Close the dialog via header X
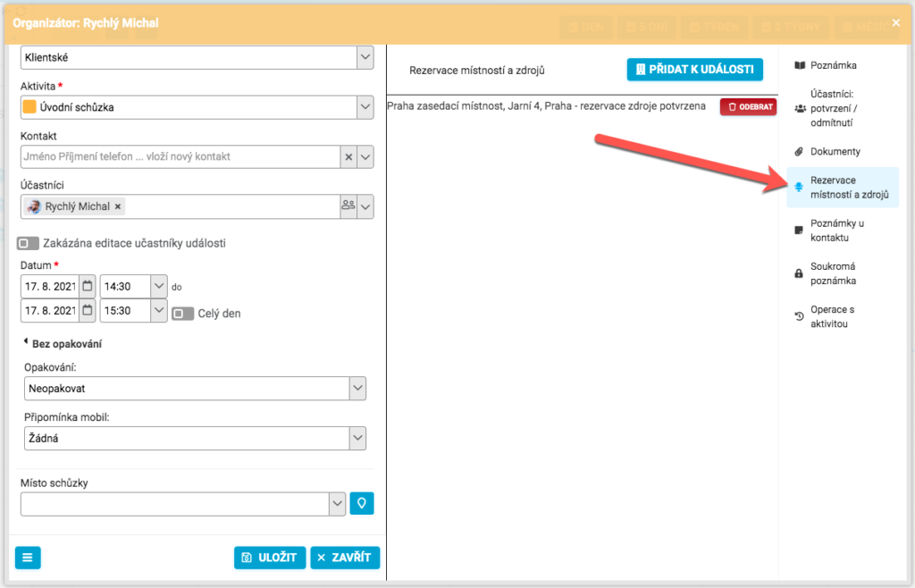915x588 pixels. [x=896, y=22]
